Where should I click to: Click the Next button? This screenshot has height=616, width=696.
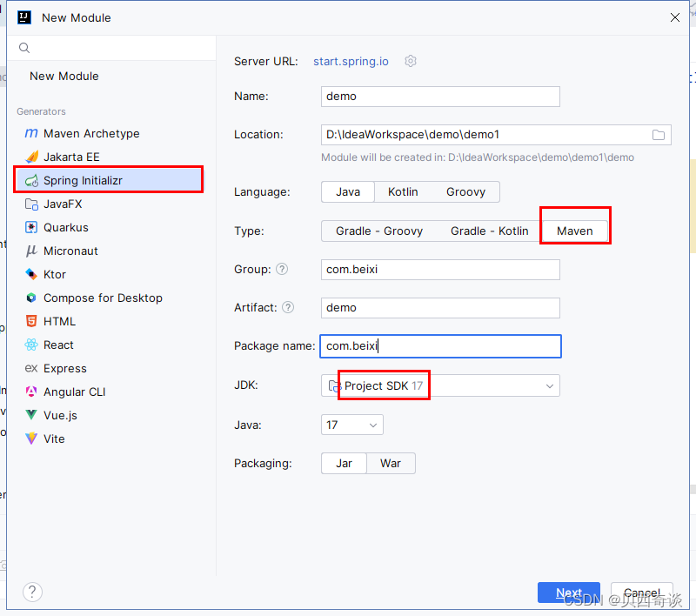569,593
